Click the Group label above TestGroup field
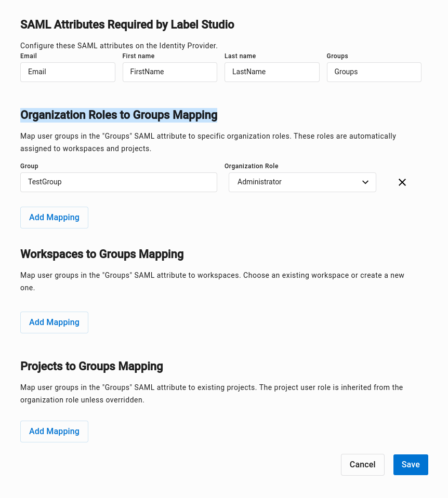The width and height of the screenshot is (448, 498). pyautogui.click(x=29, y=166)
